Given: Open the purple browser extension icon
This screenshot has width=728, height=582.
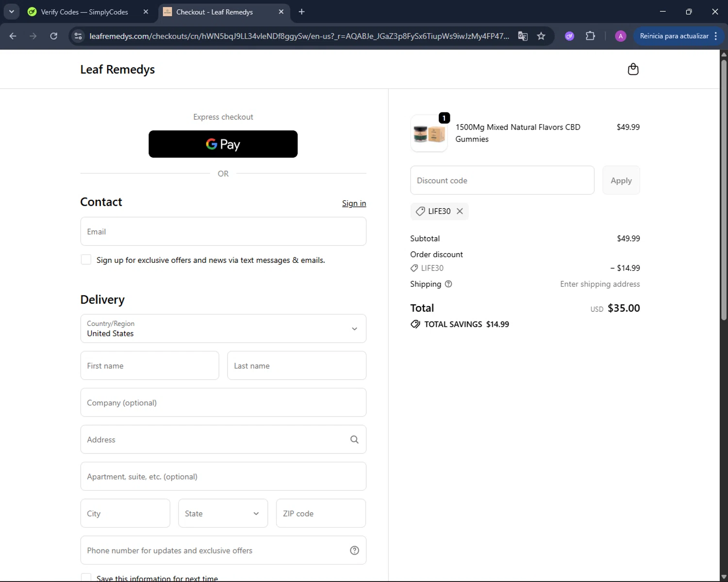Looking at the screenshot, I should coord(569,36).
